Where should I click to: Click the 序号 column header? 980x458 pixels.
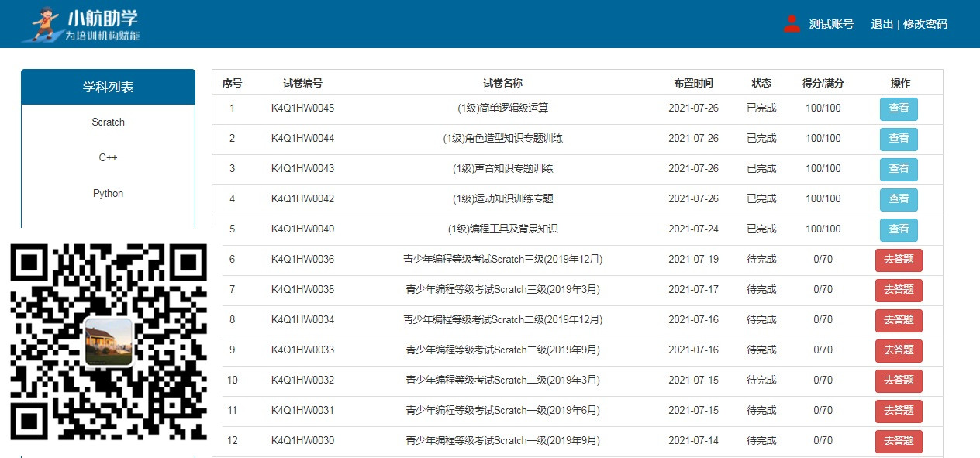232,83
